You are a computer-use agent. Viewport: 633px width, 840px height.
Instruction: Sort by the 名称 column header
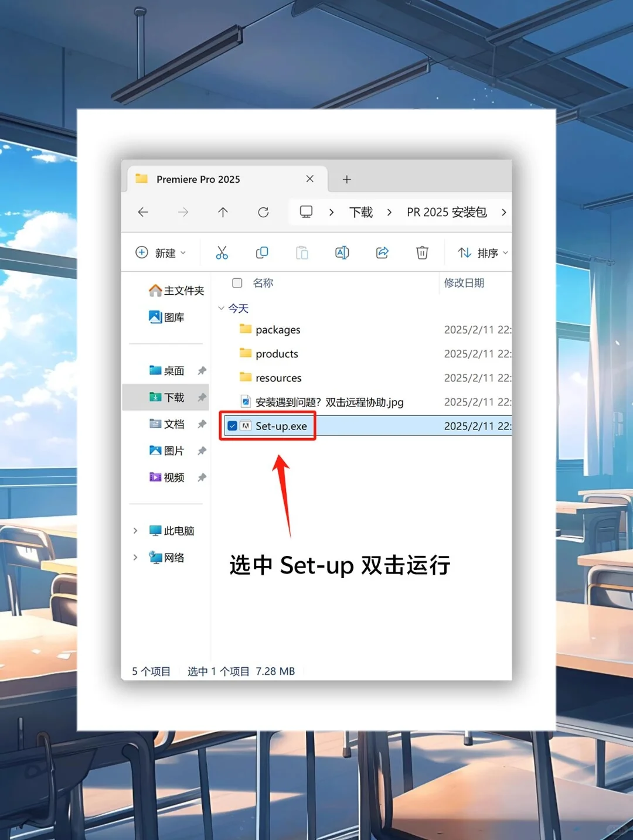pos(263,283)
